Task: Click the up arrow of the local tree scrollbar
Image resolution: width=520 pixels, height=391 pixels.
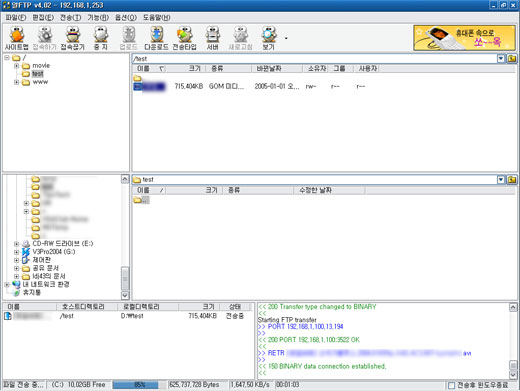Action: pyautogui.click(x=125, y=179)
